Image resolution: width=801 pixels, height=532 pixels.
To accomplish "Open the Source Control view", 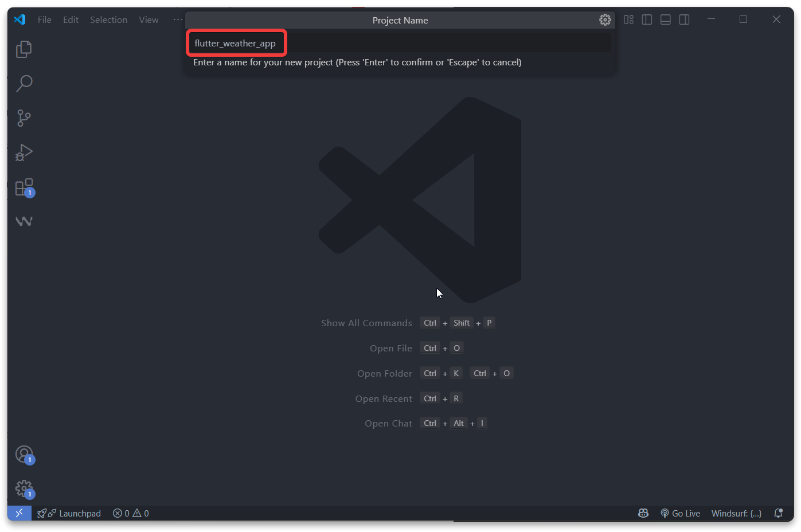I will [x=24, y=118].
